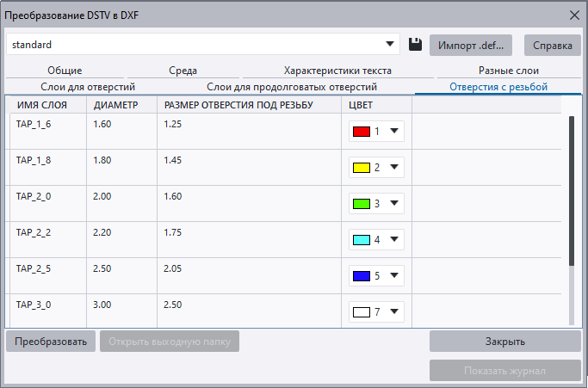Click diameter value 1.80 cell
This screenshot has width=588, height=388.
(x=122, y=167)
